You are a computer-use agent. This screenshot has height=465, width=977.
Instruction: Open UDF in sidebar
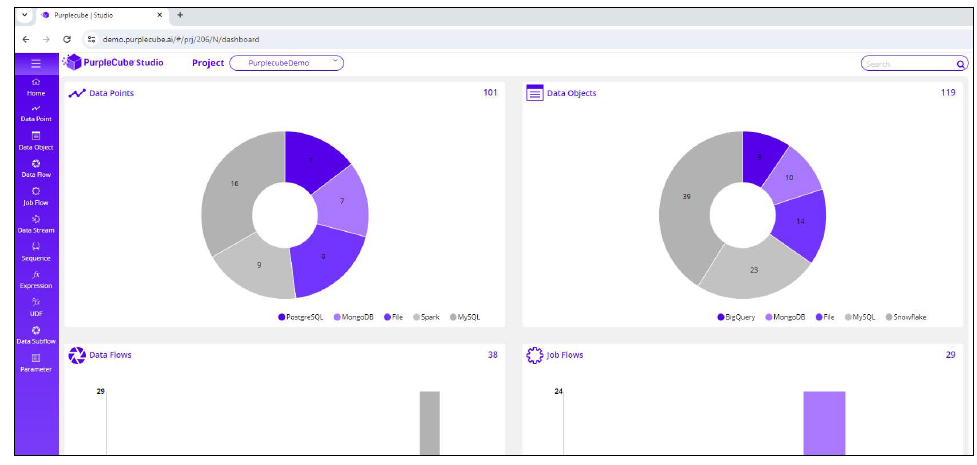[x=36, y=308]
